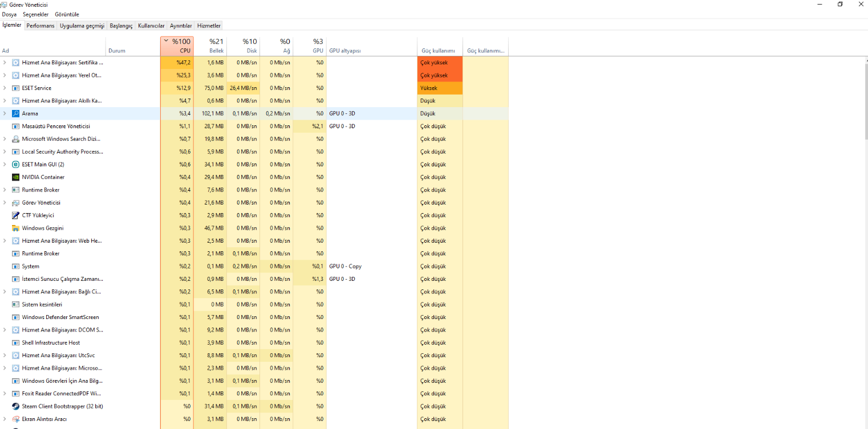Open the Ayrıntılar tab
868x429 pixels.
(x=181, y=26)
